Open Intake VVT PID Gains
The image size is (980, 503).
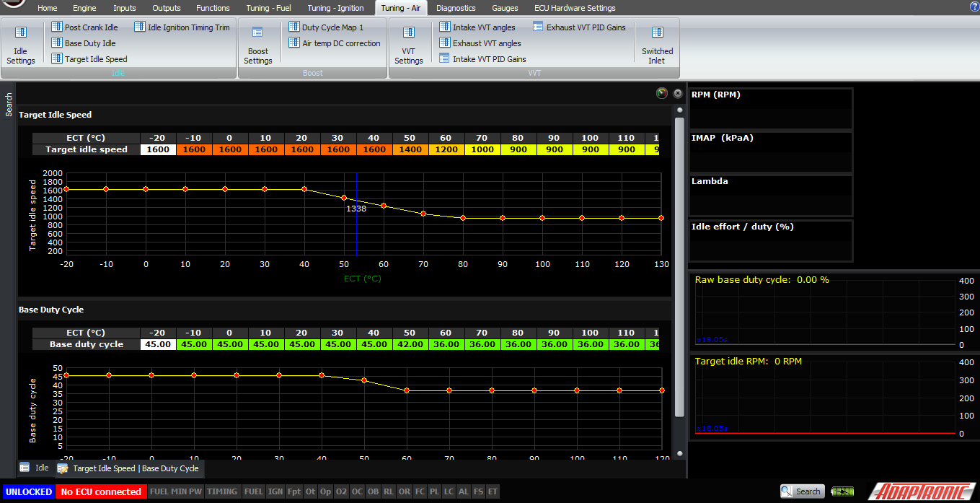click(x=482, y=59)
